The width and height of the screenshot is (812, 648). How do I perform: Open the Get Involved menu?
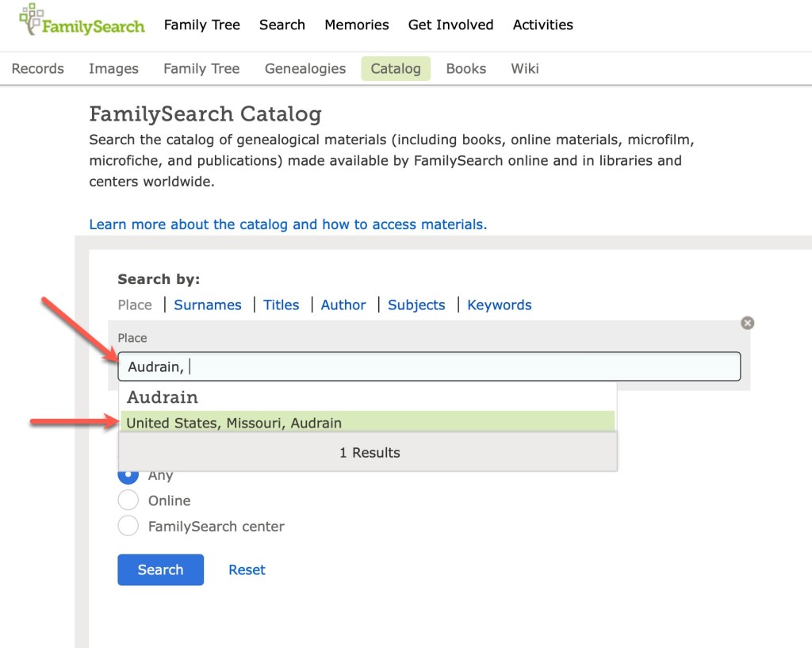[450, 25]
